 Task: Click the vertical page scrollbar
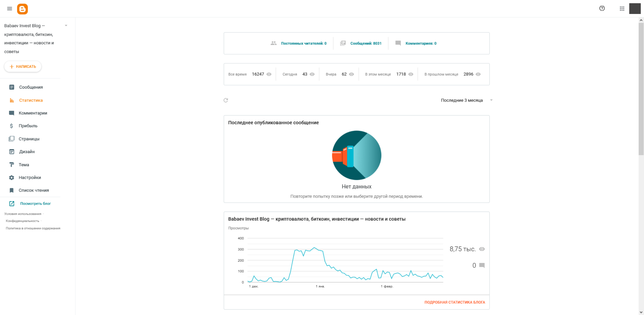[x=641, y=89]
